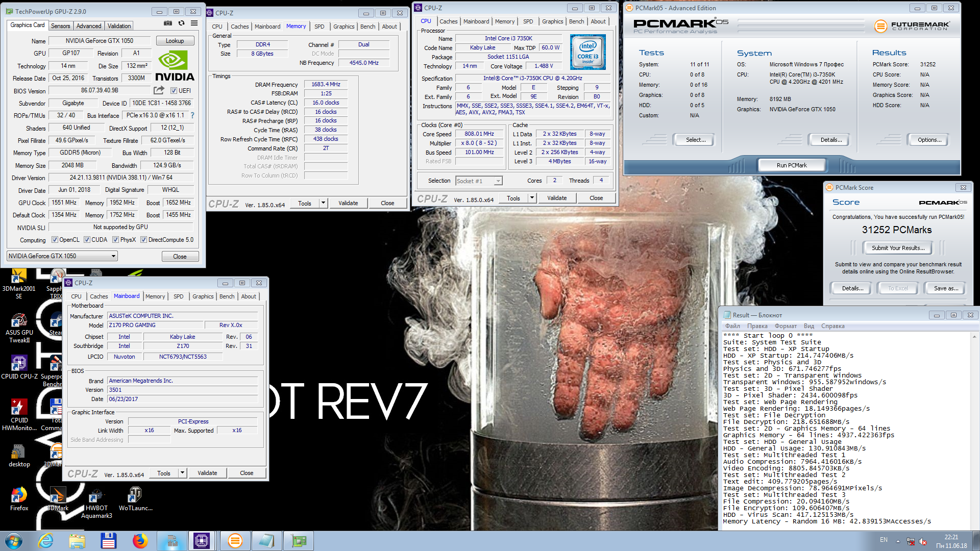Toggle the DirectCompute 5.0 checkbox
This screenshot has height=551, width=980.
144,240
